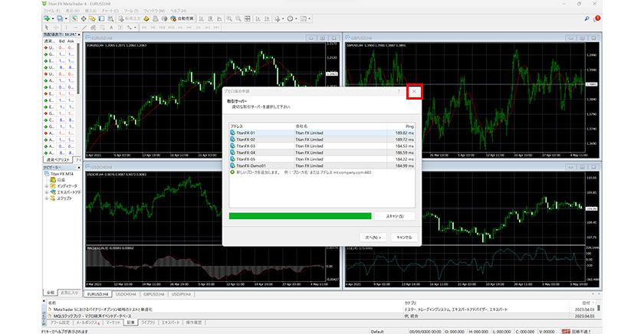Screen dimensions: 644x334
Task: Click the green add-broker plus icon
Action: [x=232, y=172]
